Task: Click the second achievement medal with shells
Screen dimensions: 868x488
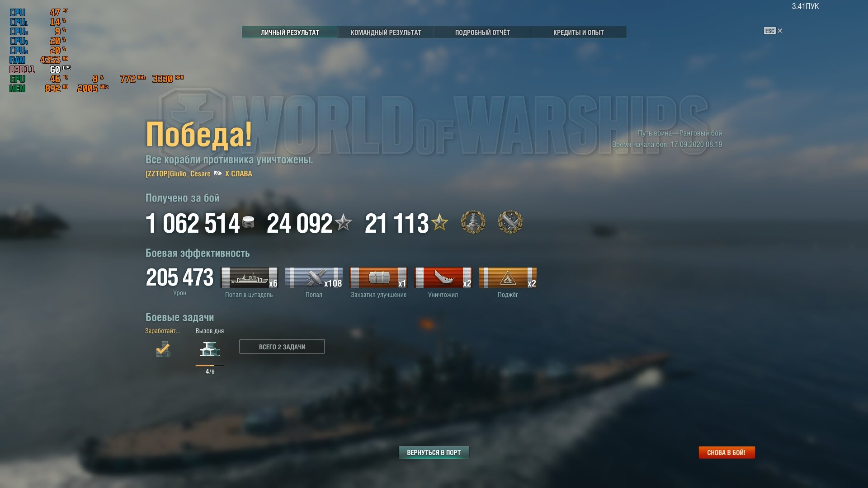Action: (510, 222)
